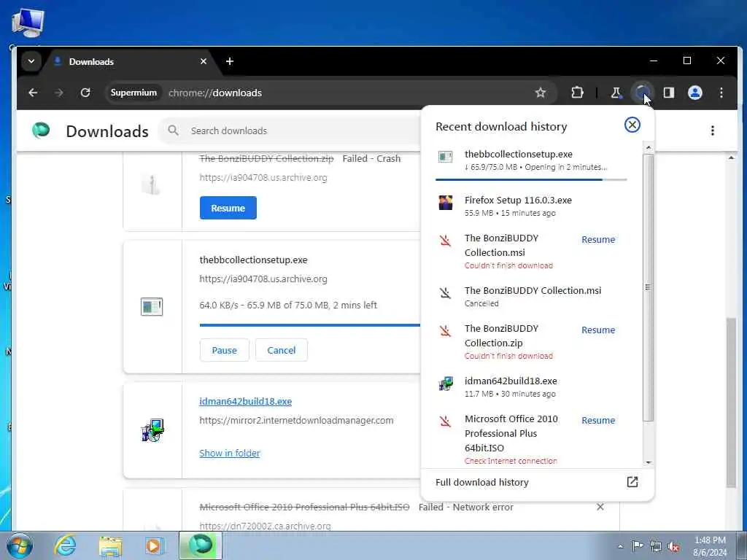The height and width of the screenshot is (560, 747).
Task: Click the page download progress bar
Action: pyautogui.click(x=309, y=325)
